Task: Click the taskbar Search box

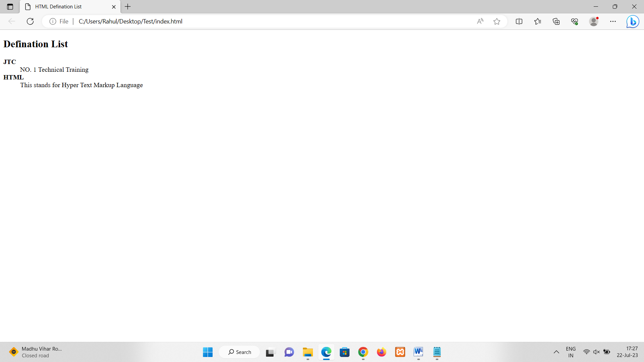Action: pos(239,352)
